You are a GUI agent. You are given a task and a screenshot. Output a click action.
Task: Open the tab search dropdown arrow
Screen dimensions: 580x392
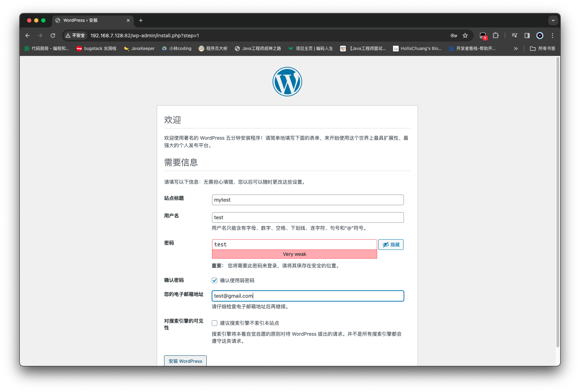tap(553, 20)
